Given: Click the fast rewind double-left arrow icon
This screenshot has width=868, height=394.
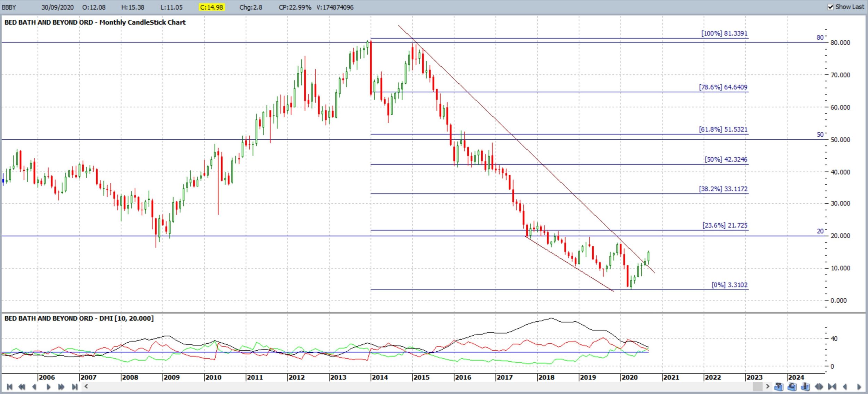Looking at the screenshot, I should [x=22, y=387].
